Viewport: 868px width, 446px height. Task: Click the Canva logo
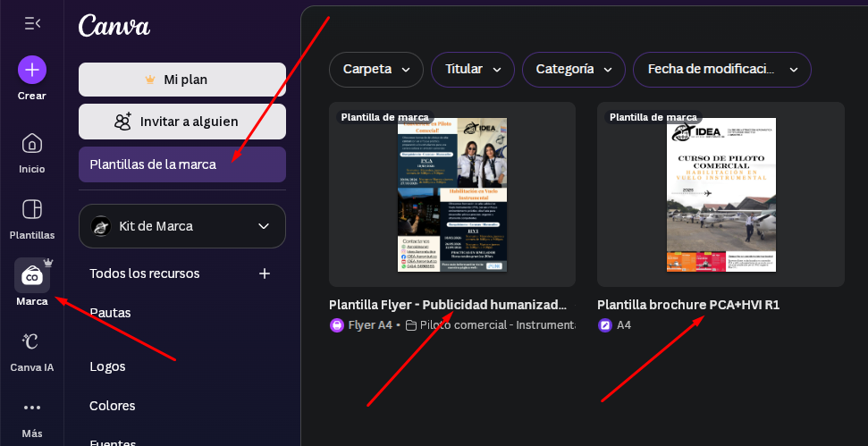[114, 26]
